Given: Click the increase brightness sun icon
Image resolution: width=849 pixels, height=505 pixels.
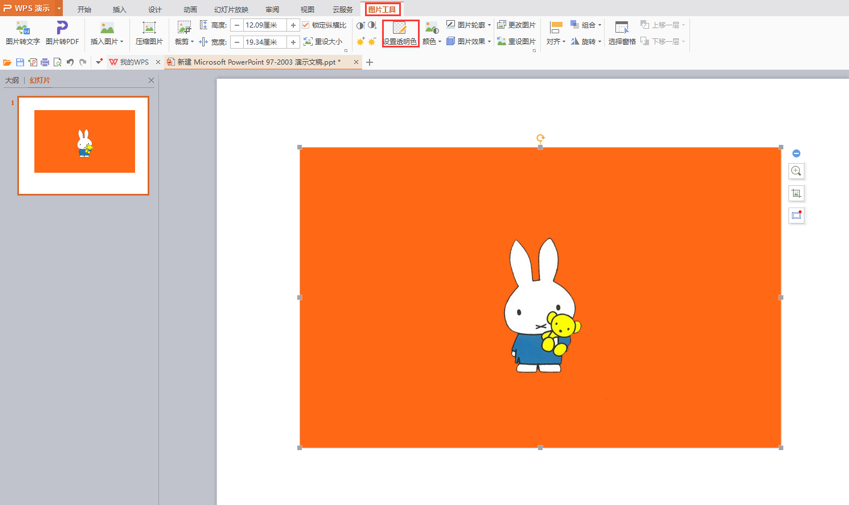Looking at the screenshot, I should click(x=360, y=42).
